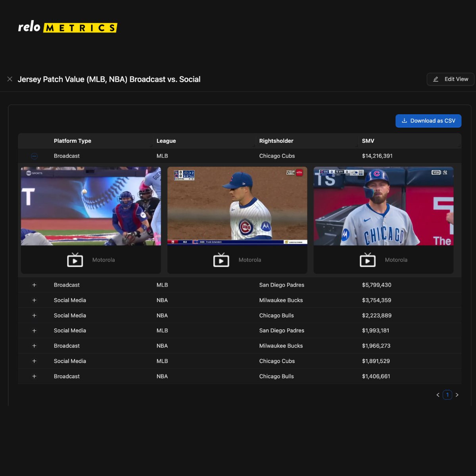The image size is (476, 476).
Task: Click the $3,754,359 SMV value
Action: 377,300
